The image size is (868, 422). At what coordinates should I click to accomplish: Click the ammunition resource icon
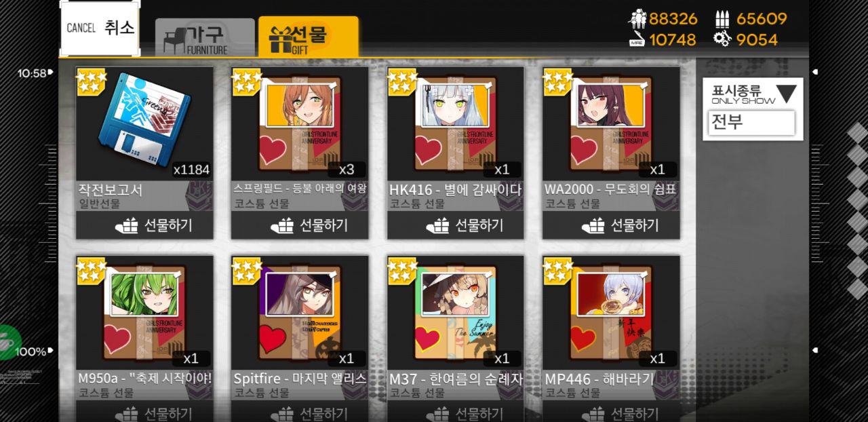[722, 19]
